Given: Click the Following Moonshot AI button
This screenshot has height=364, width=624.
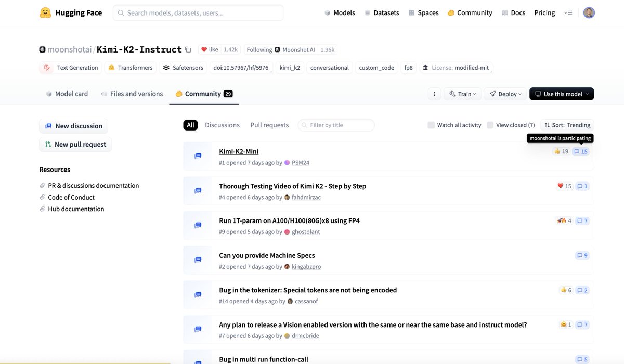Looking at the screenshot, I should 281,50.
